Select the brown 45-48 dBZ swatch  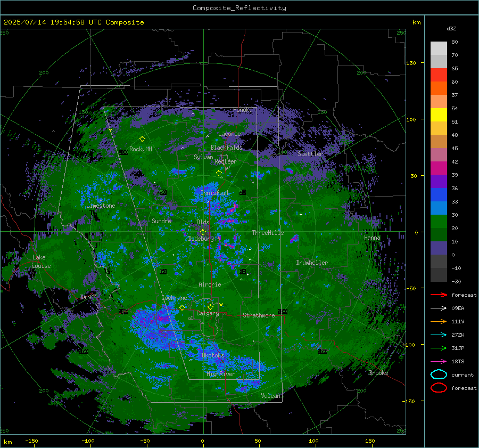click(x=439, y=142)
